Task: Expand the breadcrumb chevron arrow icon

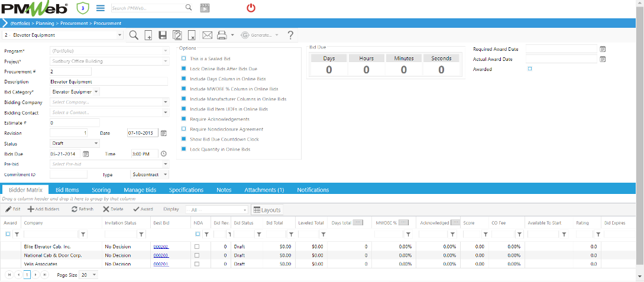Action: pos(5,24)
